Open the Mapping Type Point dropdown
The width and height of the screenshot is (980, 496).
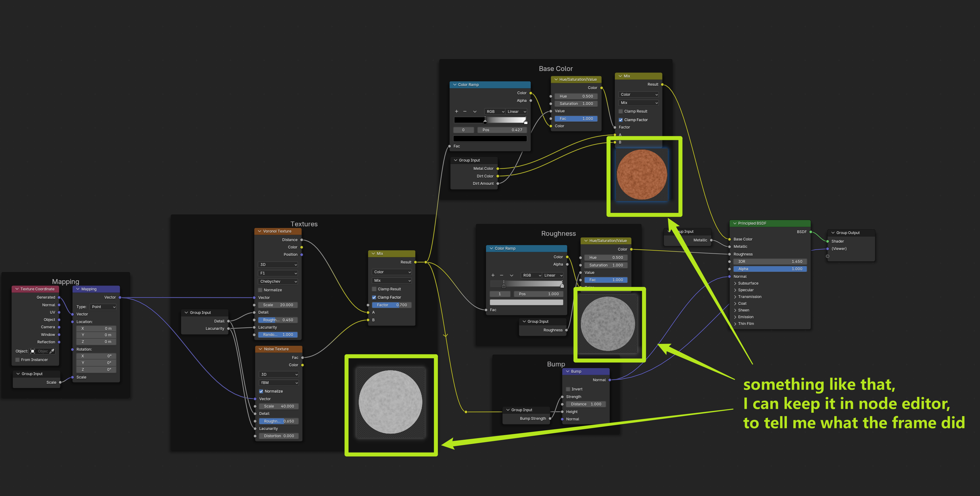coord(103,307)
